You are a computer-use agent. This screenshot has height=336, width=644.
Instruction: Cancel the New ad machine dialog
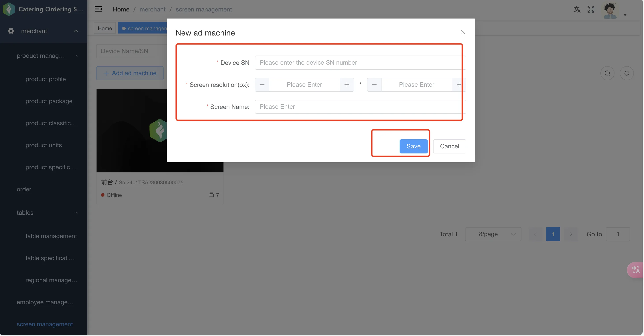(449, 146)
